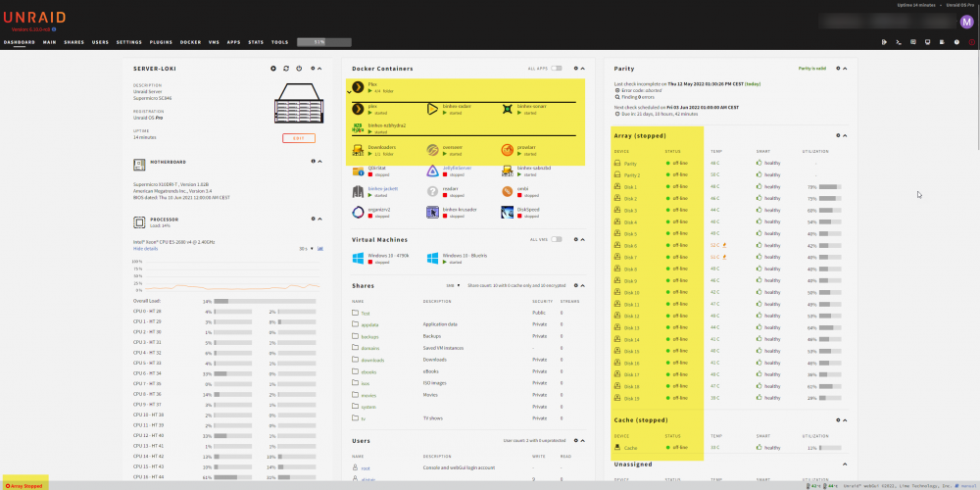980x490 pixels.
Task: Click the organizrv2 container icon
Action: point(358,213)
